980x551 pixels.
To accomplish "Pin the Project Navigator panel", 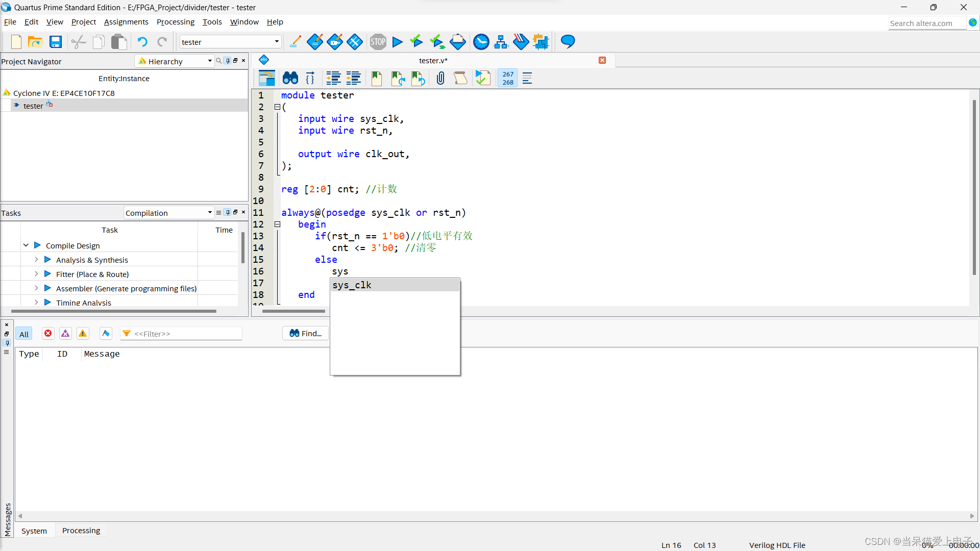I will pos(228,60).
